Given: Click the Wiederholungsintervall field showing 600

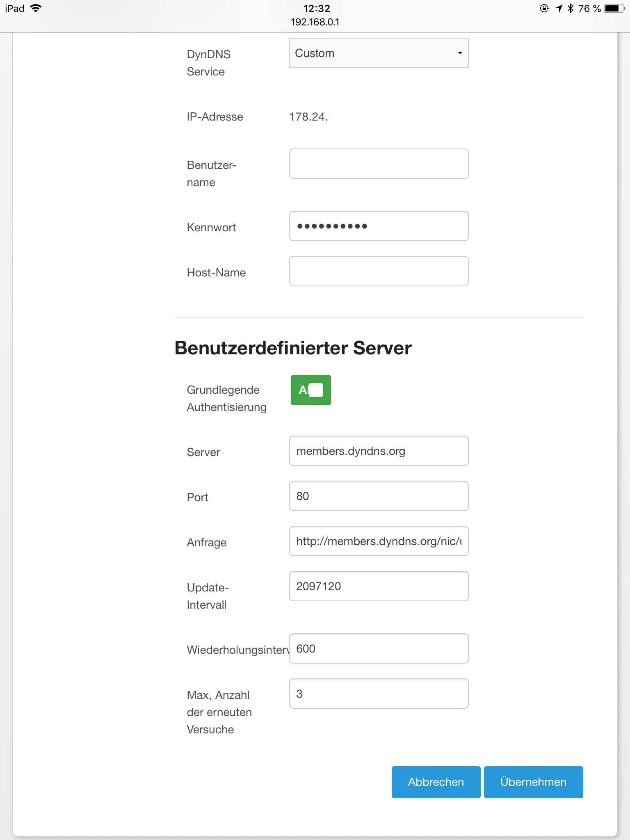Looking at the screenshot, I should tap(379, 648).
